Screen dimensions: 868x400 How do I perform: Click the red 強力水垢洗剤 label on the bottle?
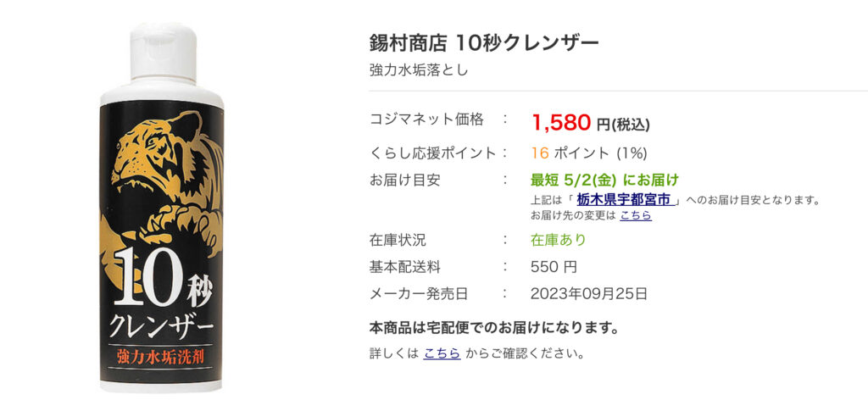click(161, 354)
